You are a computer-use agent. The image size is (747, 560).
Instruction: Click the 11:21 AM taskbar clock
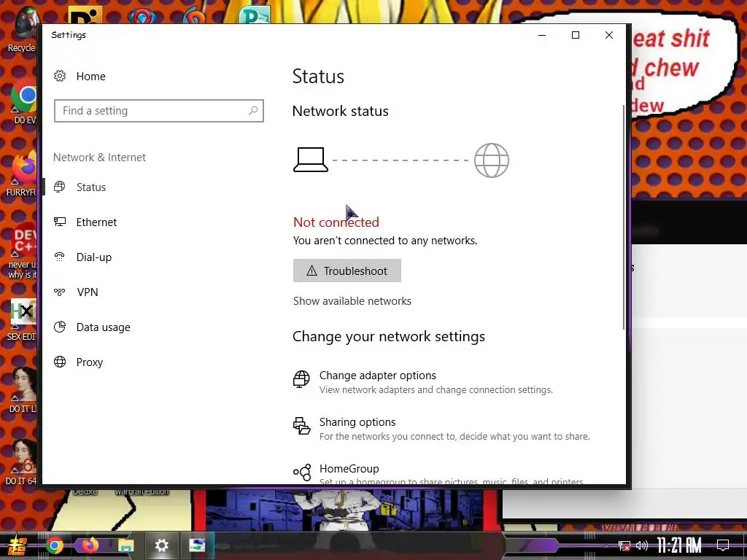679,545
